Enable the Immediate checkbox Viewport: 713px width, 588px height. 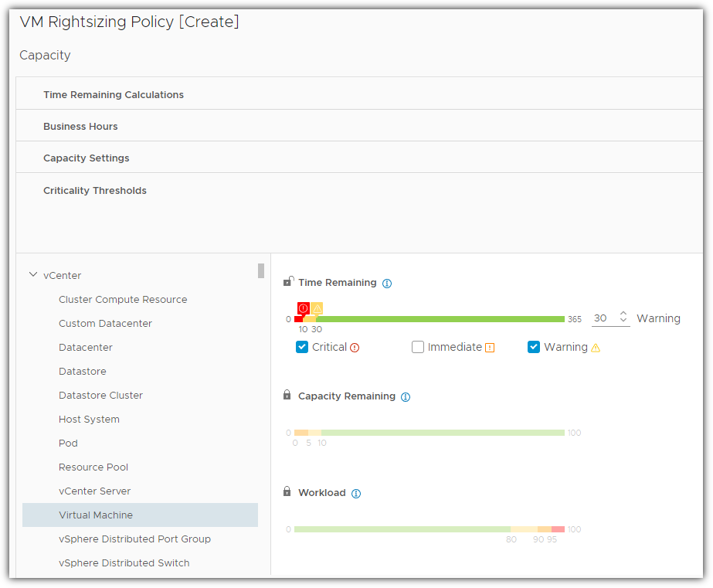click(418, 347)
